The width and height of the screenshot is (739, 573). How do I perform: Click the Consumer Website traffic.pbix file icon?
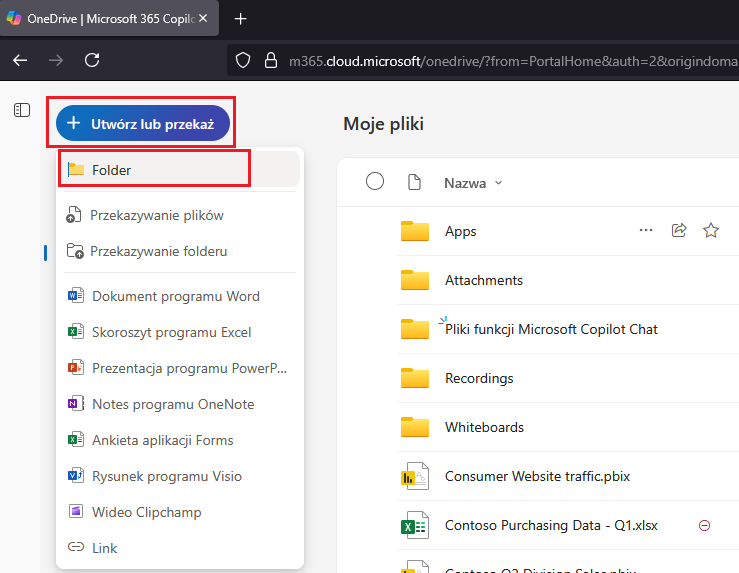(415, 476)
